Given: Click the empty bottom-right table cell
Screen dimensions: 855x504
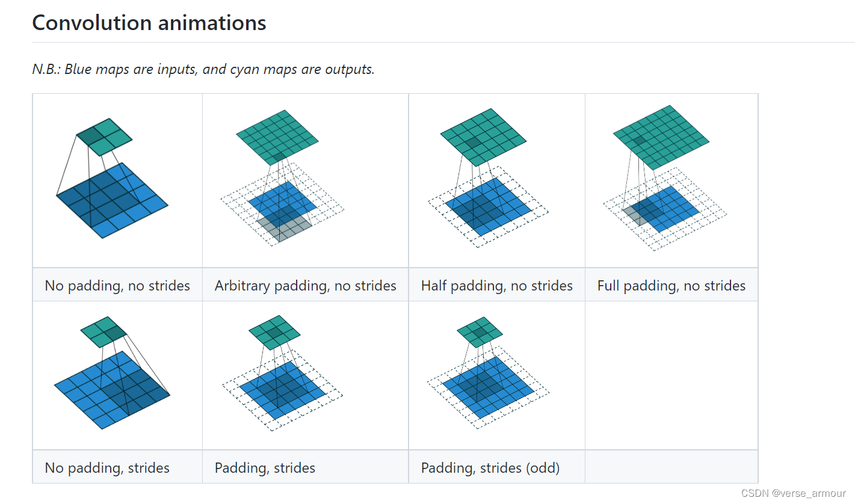Looking at the screenshot, I should click(671, 375).
